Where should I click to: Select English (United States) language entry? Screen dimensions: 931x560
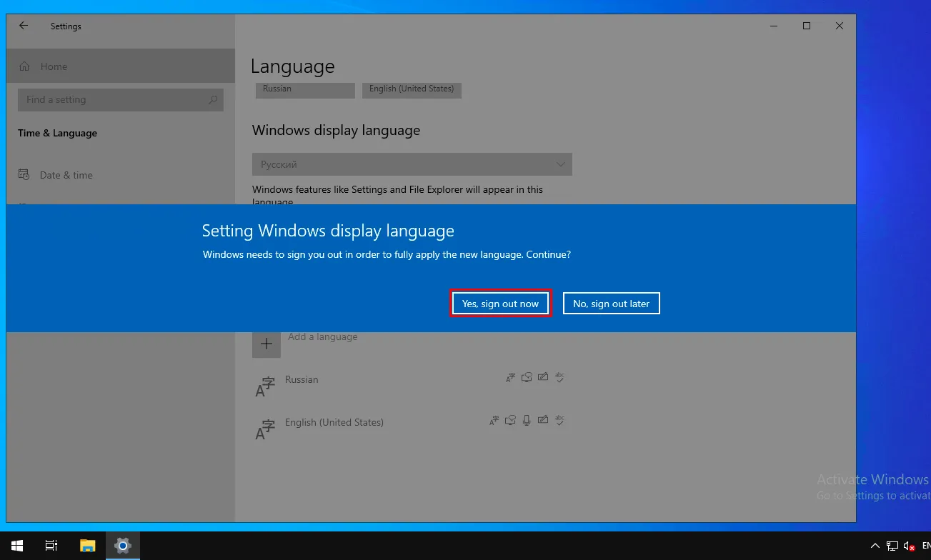tap(334, 423)
